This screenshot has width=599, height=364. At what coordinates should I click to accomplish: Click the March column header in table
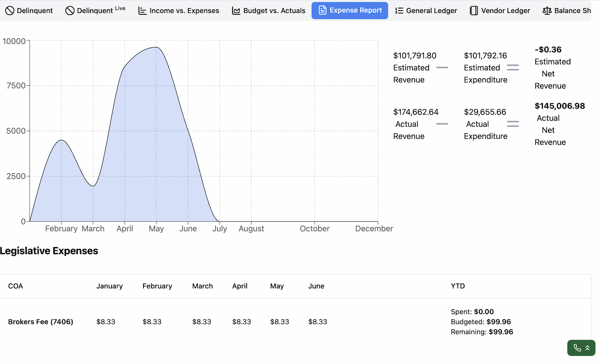(202, 286)
